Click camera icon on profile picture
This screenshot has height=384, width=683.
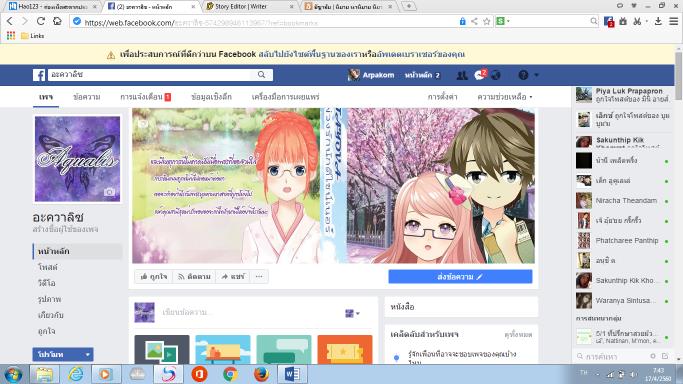(x=109, y=192)
